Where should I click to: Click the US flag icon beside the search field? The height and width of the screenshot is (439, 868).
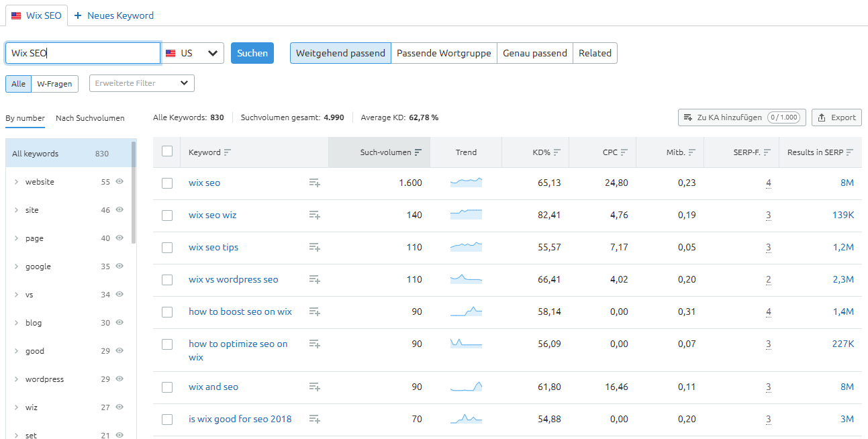click(x=172, y=52)
